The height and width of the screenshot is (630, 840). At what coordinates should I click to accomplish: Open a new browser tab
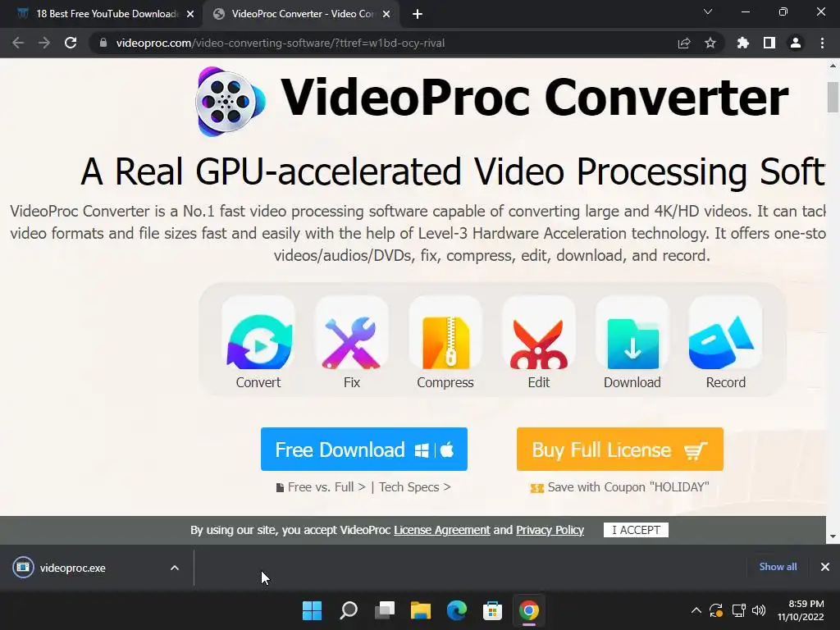[418, 15]
